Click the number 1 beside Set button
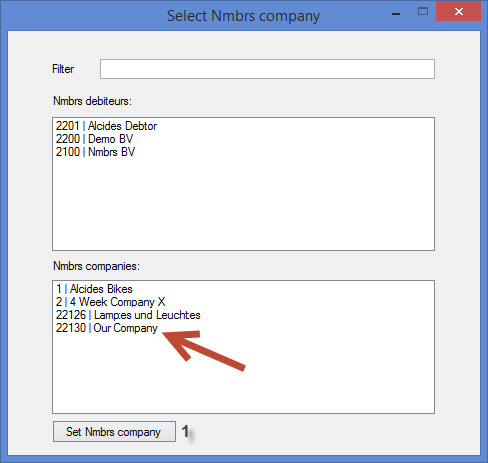 click(185, 431)
